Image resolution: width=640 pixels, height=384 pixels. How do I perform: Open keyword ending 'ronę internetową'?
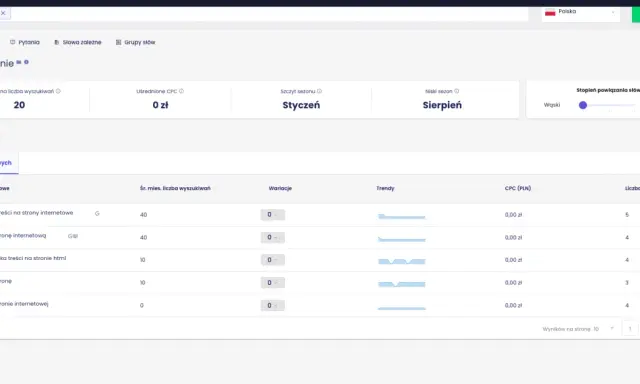(23, 235)
